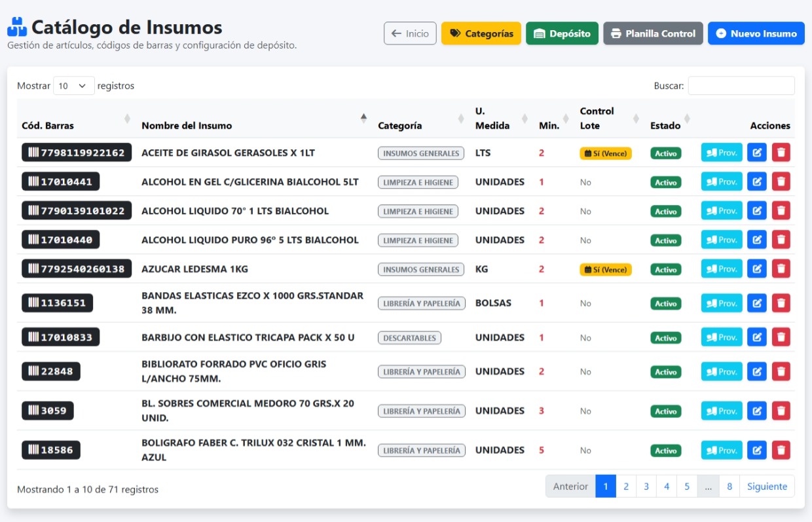Edit the AZUCAR LEDESMA 1KG row
The height and width of the screenshot is (522, 812).
[756, 269]
